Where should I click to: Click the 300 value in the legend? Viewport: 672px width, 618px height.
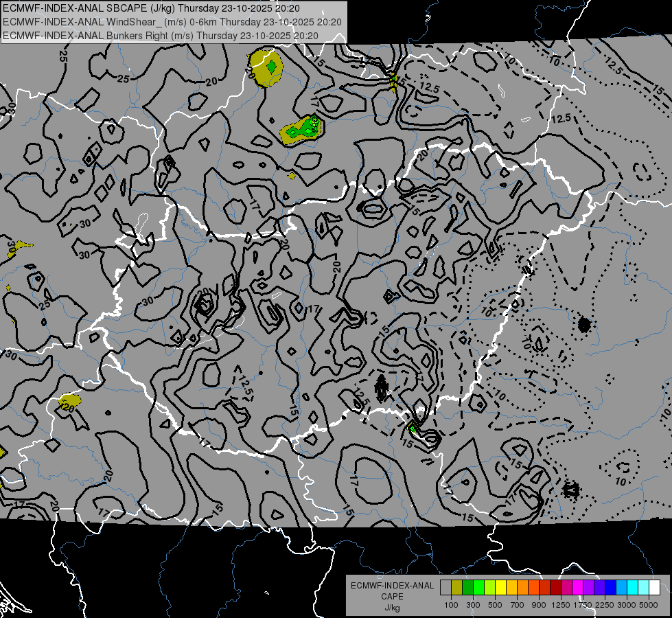click(x=473, y=605)
